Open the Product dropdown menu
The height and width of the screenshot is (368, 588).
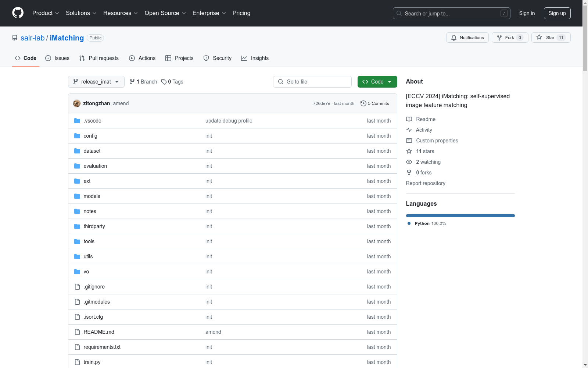(46, 13)
